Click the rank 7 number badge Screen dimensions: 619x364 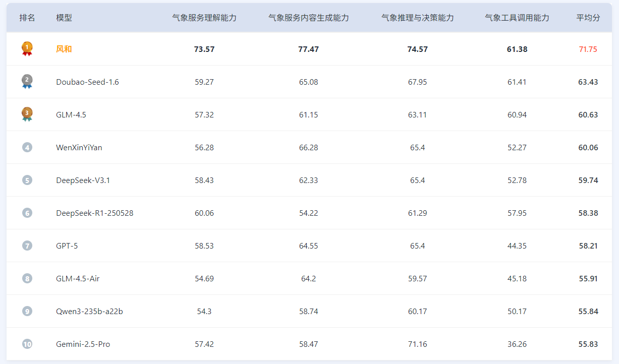click(x=27, y=246)
